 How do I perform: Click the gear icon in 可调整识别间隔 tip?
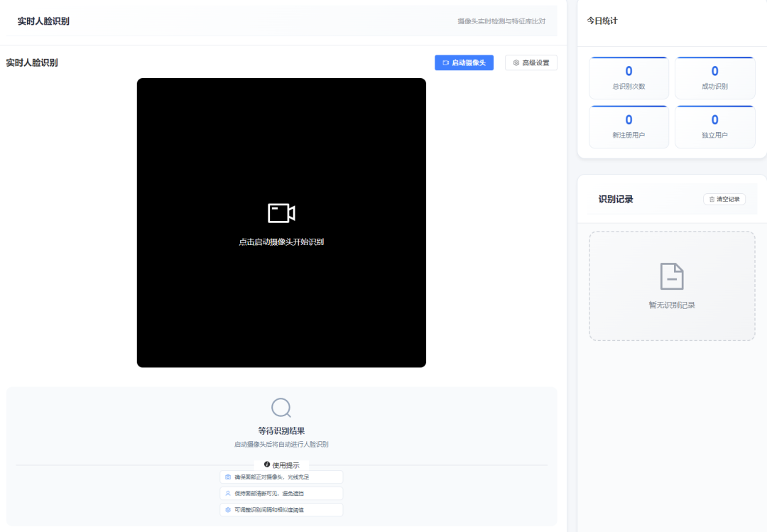coord(228,509)
